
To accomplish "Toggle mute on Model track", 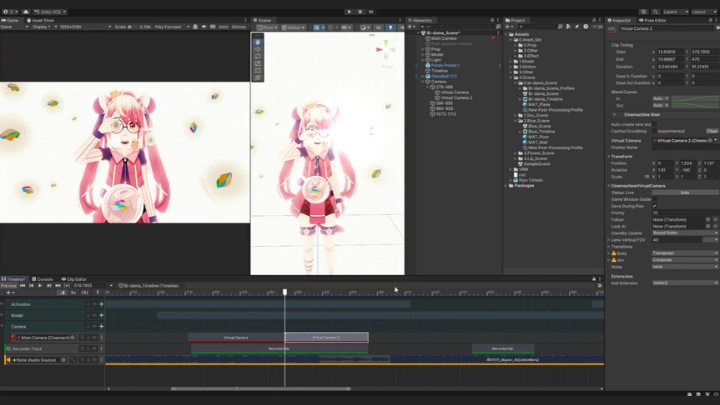I will (95, 315).
